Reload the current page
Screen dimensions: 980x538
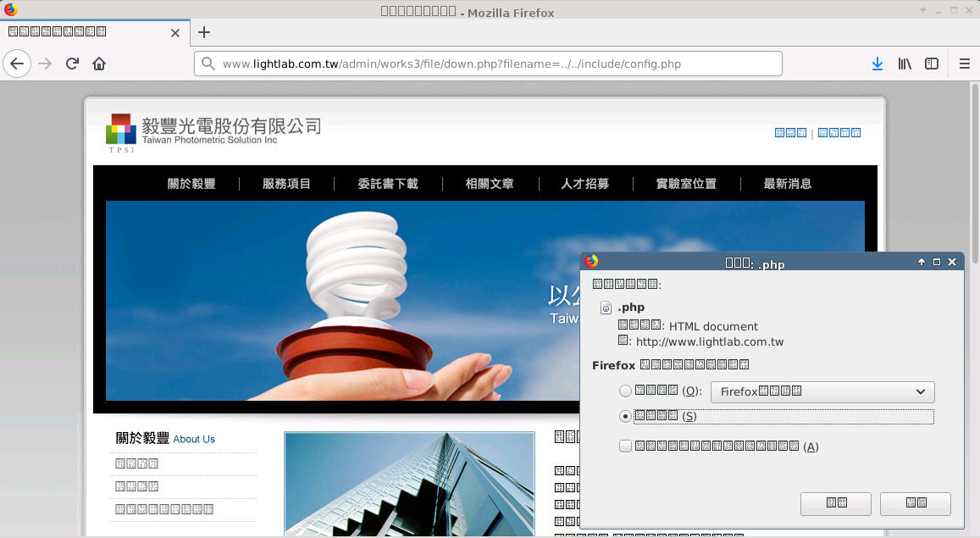72,64
